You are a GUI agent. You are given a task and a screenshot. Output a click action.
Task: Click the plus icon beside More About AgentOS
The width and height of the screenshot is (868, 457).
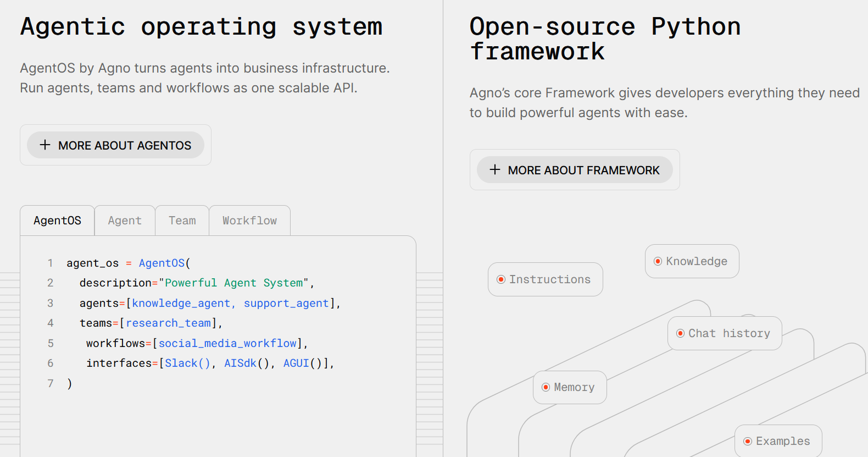45,145
